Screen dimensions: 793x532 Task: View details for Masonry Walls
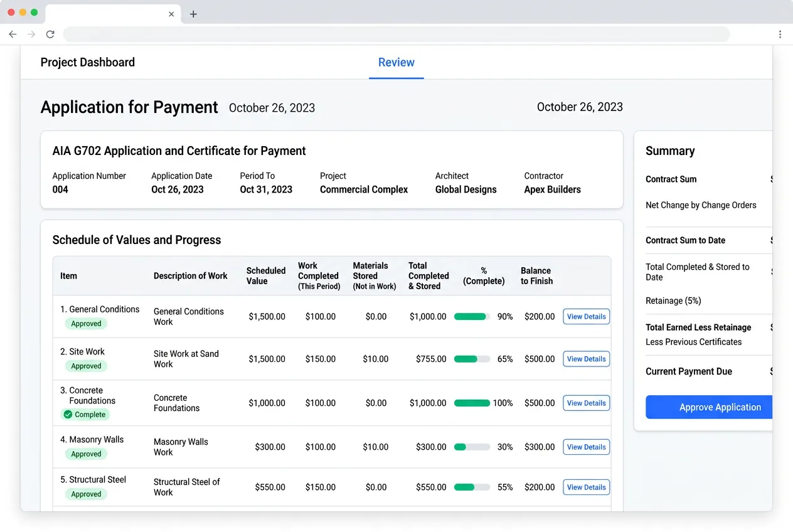point(586,447)
